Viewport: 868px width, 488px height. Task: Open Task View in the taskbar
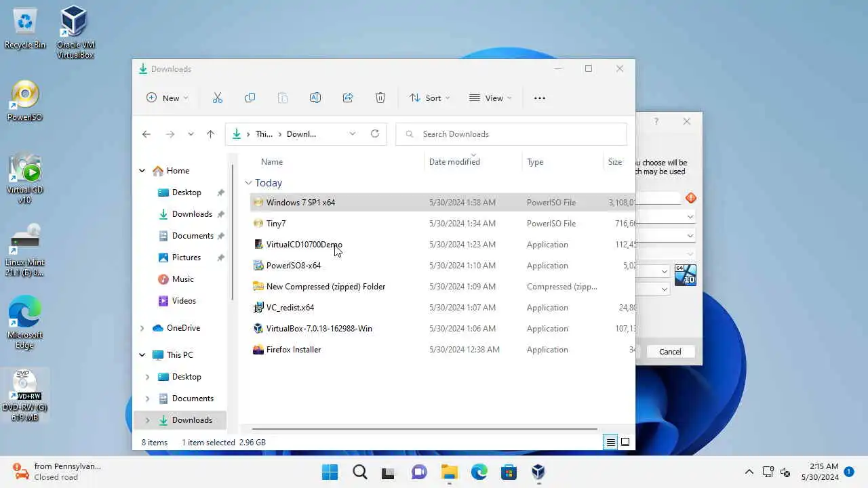coord(388,472)
